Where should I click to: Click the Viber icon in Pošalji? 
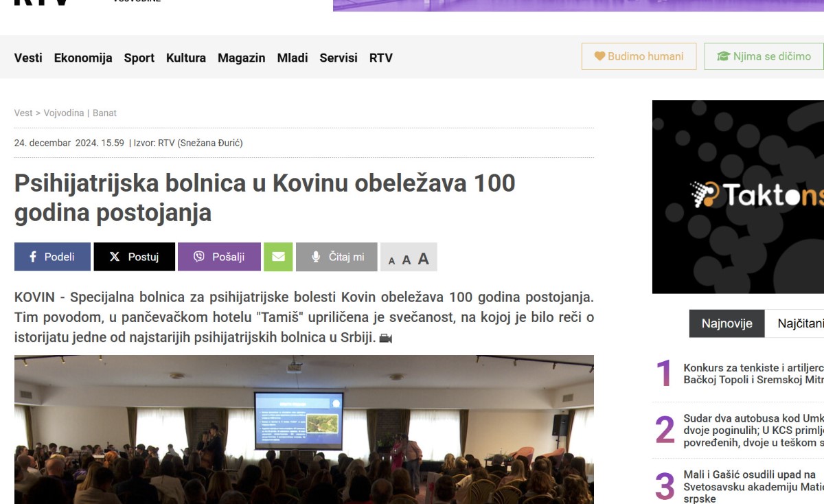click(x=199, y=257)
